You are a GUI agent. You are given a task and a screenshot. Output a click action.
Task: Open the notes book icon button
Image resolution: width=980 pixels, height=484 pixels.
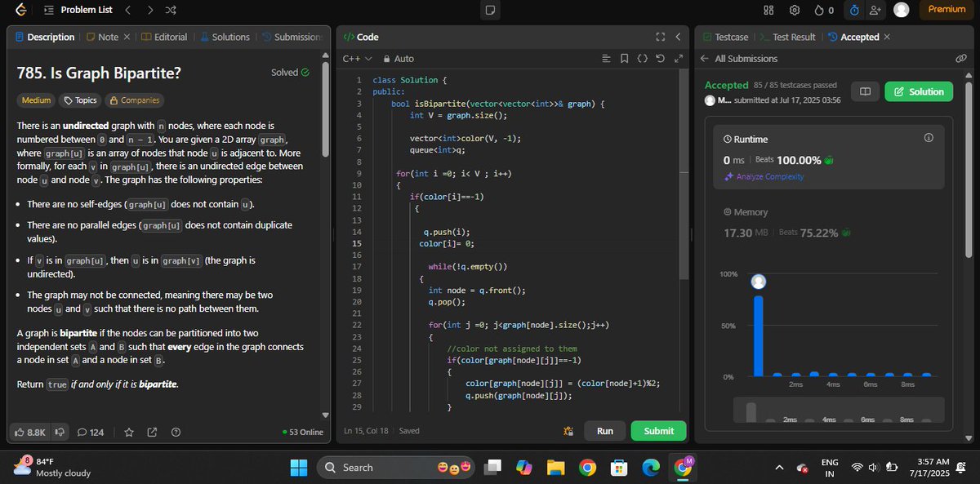pos(864,91)
